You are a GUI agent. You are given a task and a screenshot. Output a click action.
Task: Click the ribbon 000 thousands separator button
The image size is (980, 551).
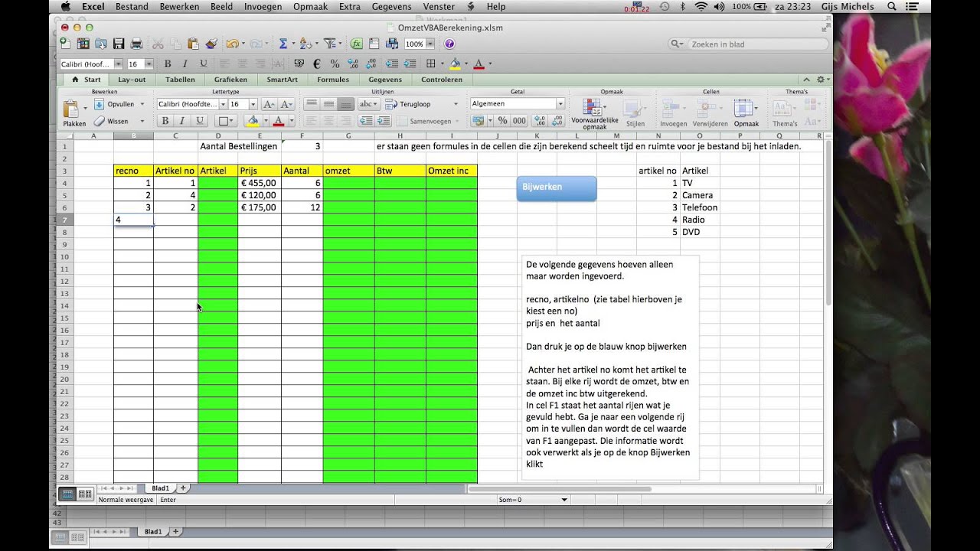(519, 120)
